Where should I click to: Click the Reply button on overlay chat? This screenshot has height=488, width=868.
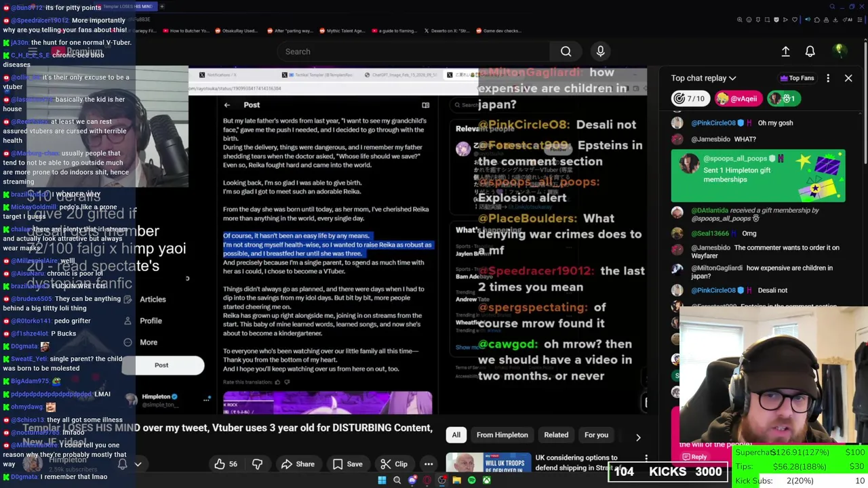coord(694,457)
